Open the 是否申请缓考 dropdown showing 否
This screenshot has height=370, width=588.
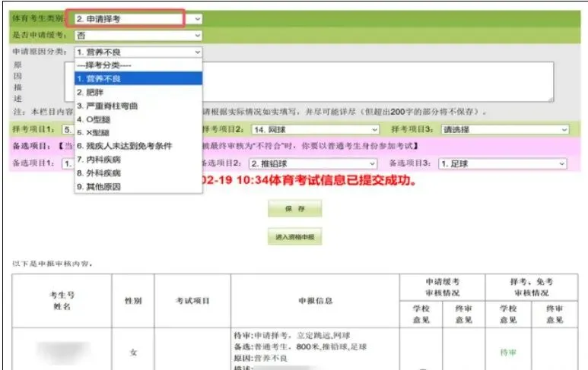[138, 36]
